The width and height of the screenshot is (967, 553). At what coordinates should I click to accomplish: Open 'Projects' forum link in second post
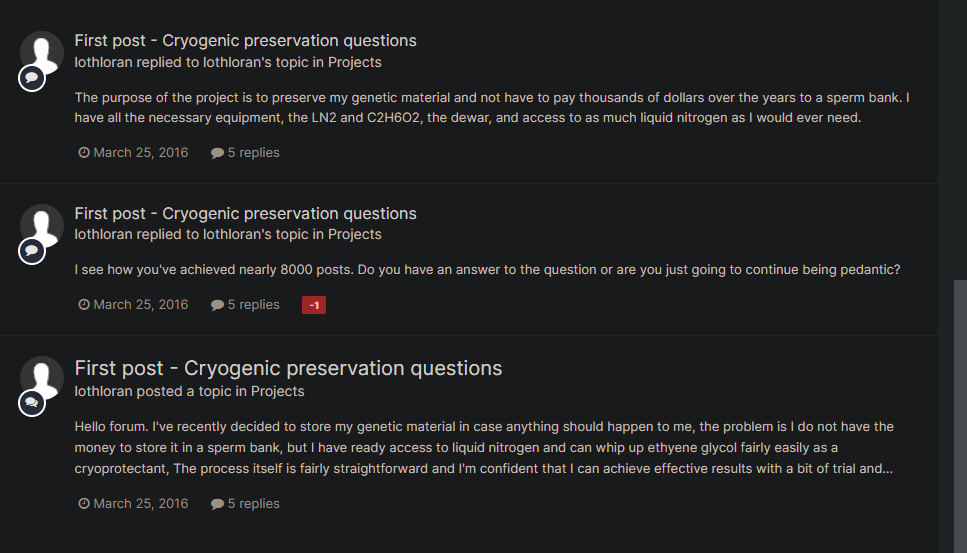pos(355,234)
